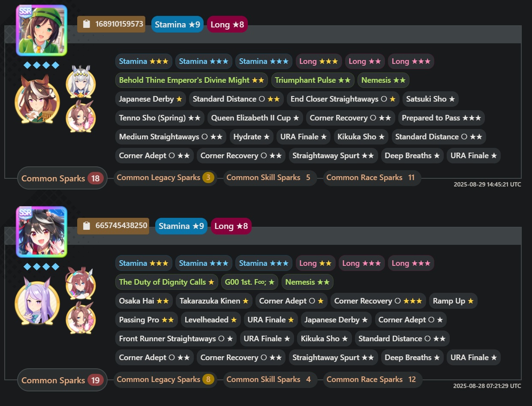Select Queen Elizabeth II Cup ★ spark
The width and height of the screenshot is (532, 406).
click(255, 118)
